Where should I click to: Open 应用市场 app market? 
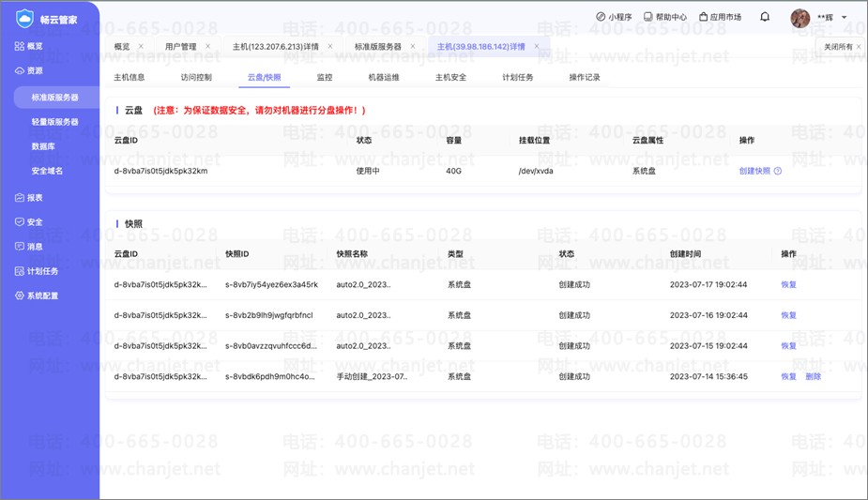pyautogui.click(x=719, y=17)
